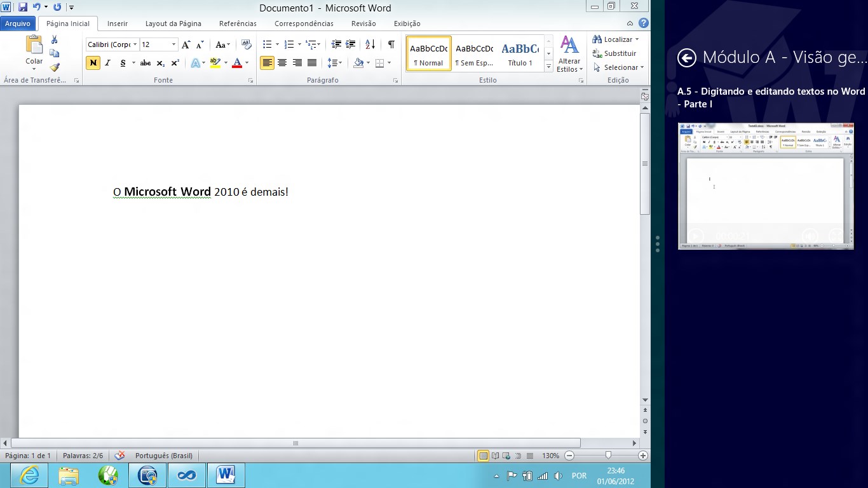Screen dimensions: 868x488
Task: Apply strikethrough (Tachado) to text
Action: click(x=145, y=63)
